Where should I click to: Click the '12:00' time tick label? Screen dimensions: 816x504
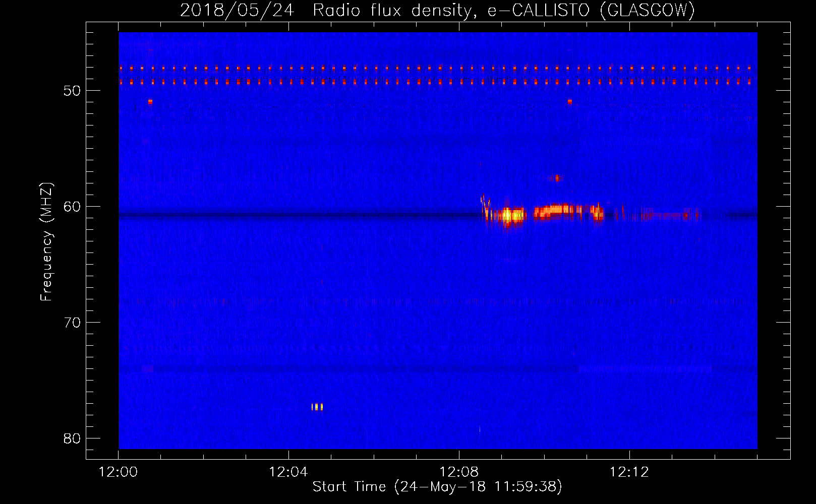pyautogui.click(x=119, y=472)
